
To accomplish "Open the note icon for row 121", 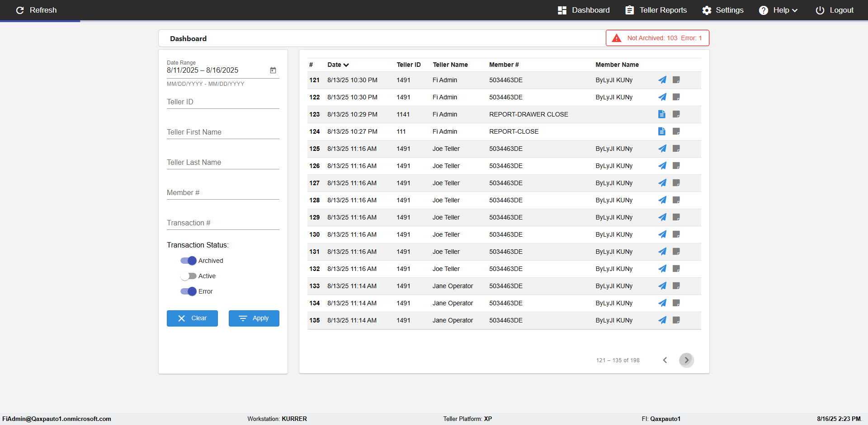I will click(676, 80).
